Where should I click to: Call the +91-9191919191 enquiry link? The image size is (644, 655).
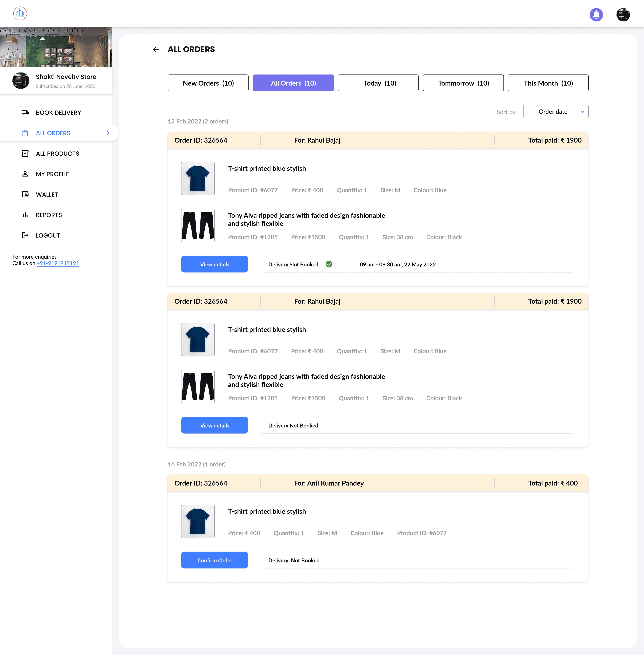(x=58, y=263)
